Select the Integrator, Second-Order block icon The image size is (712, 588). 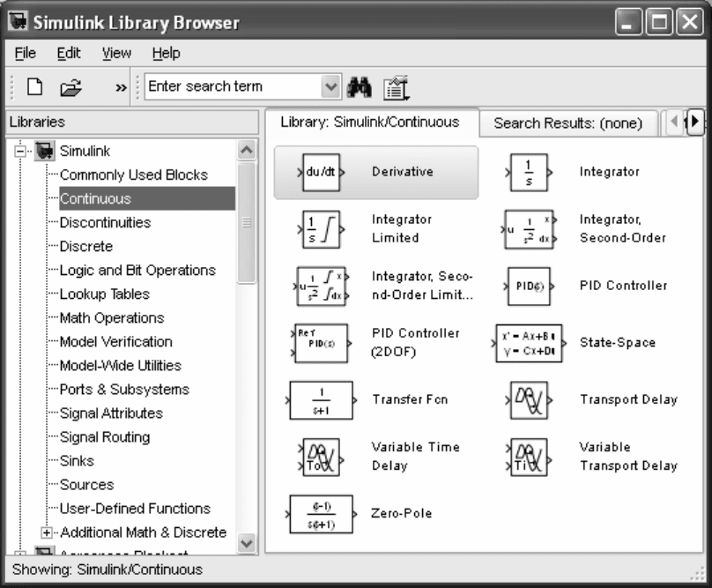(x=529, y=229)
